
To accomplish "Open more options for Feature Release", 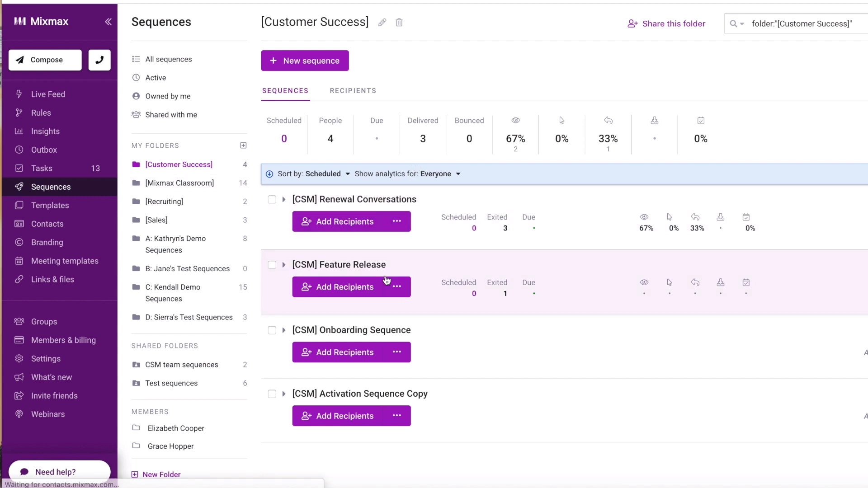I will click(397, 287).
